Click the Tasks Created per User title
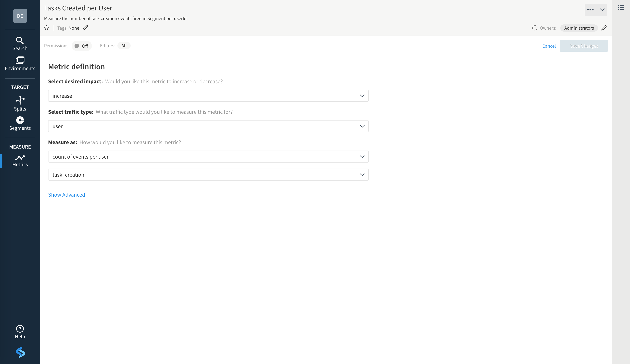The width and height of the screenshot is (630, 364). 78,8
